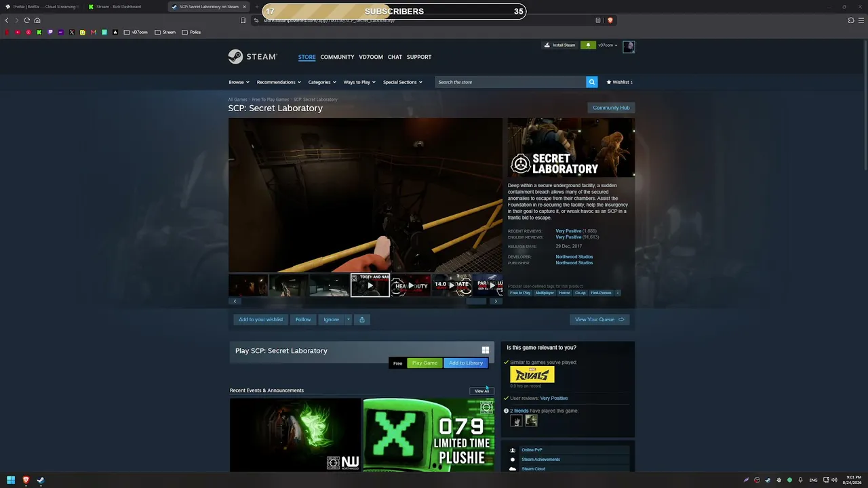This screenshot has width=868, height=488.
Task: Click the Follow button
Action: click(x=303, y=319)
